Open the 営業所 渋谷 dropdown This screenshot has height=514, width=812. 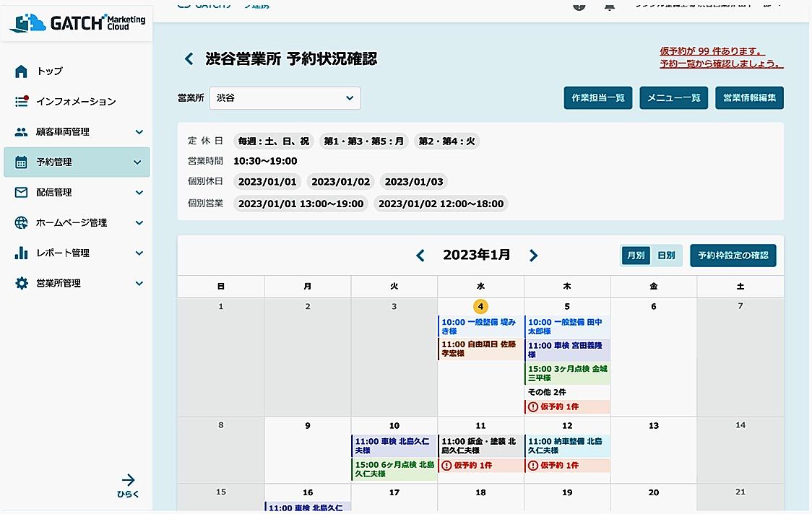coord(285,98)
